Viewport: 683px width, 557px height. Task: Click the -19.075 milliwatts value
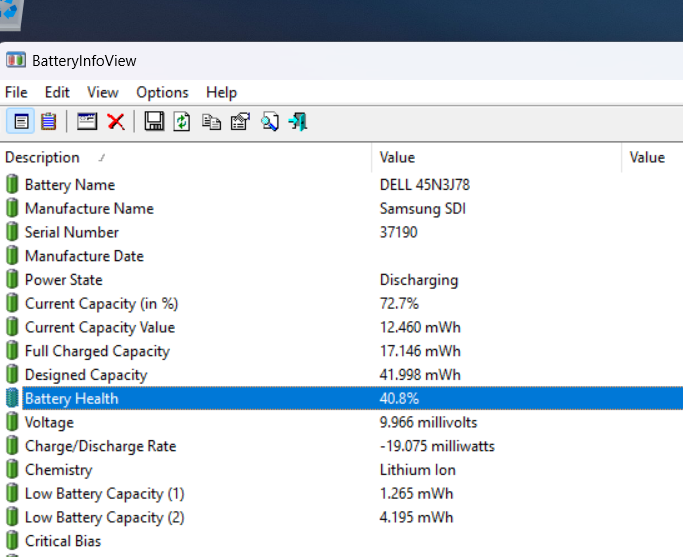coord(437,446)
